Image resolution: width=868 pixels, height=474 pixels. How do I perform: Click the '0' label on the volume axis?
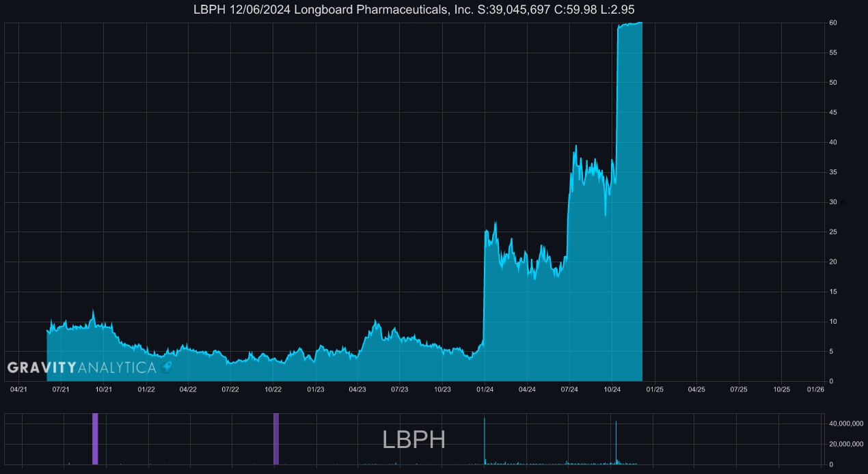tap(831, 464)
